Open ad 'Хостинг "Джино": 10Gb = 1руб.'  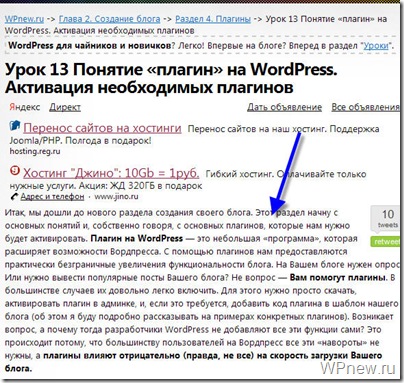111,173
